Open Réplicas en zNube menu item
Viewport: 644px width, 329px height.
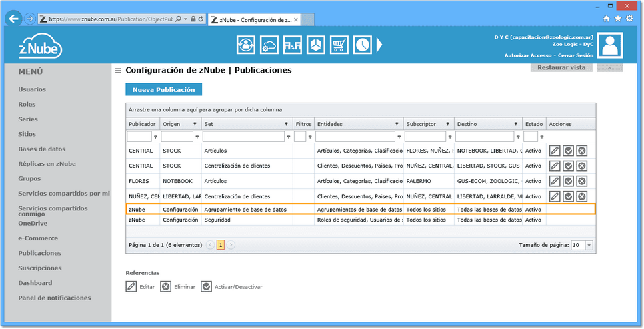47,164
